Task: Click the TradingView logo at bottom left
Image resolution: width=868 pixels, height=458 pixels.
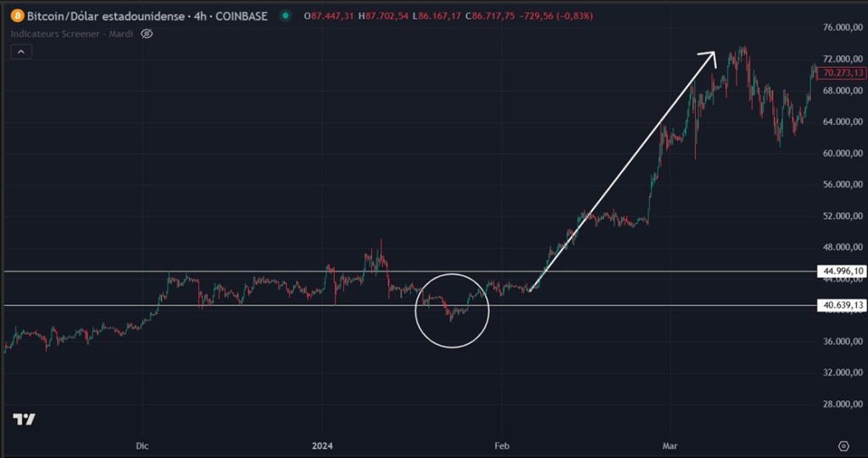Action: coord(24,419)
